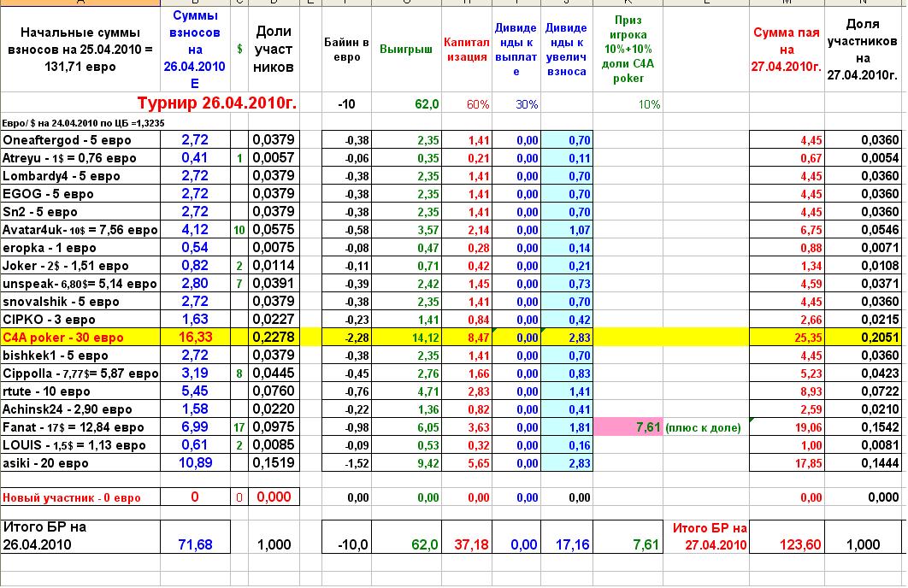This screenshot has width=908, height=588.
Task: Click the 'Байин в евро' header cell
Action: tap(346, 50)
